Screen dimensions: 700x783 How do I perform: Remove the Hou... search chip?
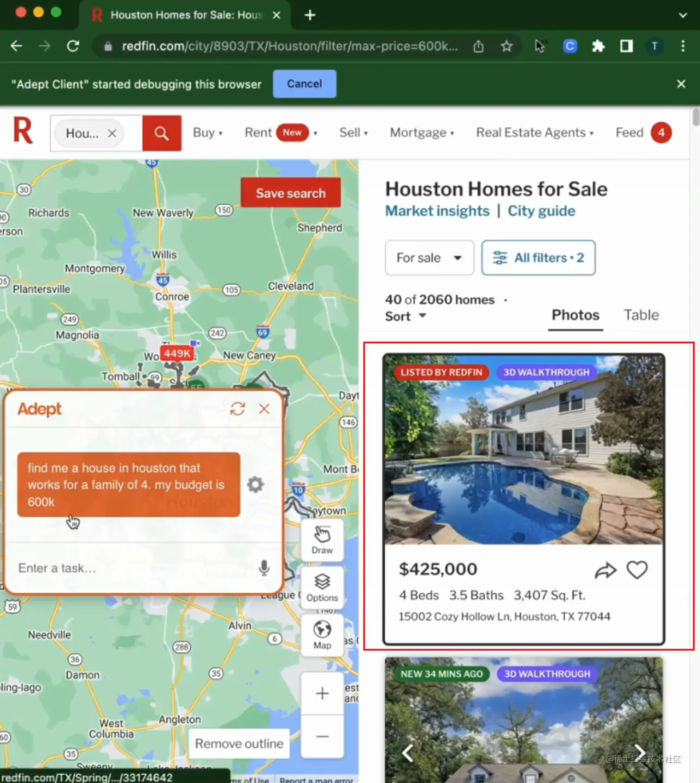pos(112,133)
